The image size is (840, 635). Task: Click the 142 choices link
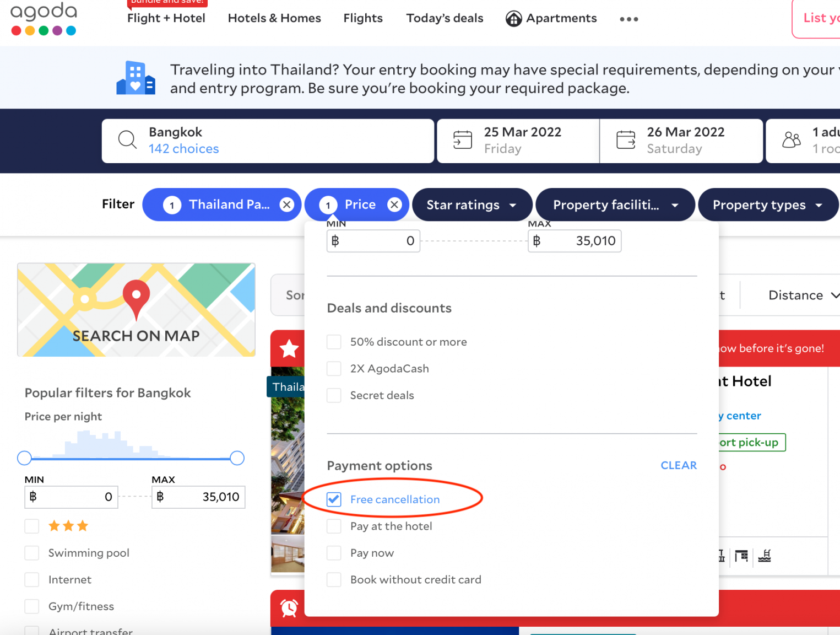coord(183,149)
